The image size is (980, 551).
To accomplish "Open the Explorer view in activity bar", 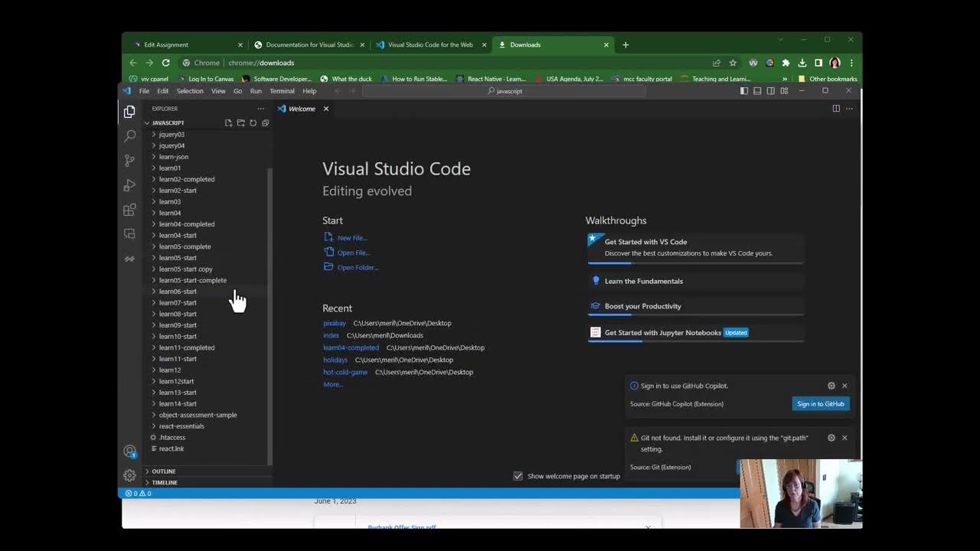I will coord(129,112).
